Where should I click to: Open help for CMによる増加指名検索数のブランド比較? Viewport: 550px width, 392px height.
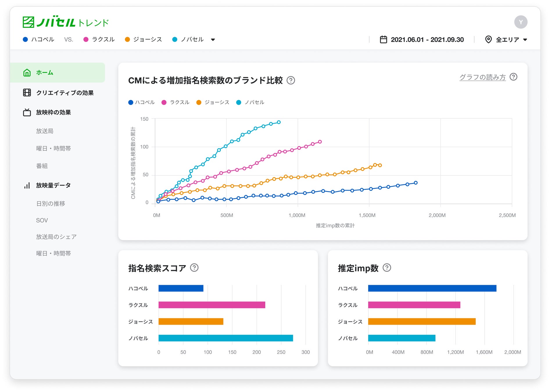click(291, 80)
